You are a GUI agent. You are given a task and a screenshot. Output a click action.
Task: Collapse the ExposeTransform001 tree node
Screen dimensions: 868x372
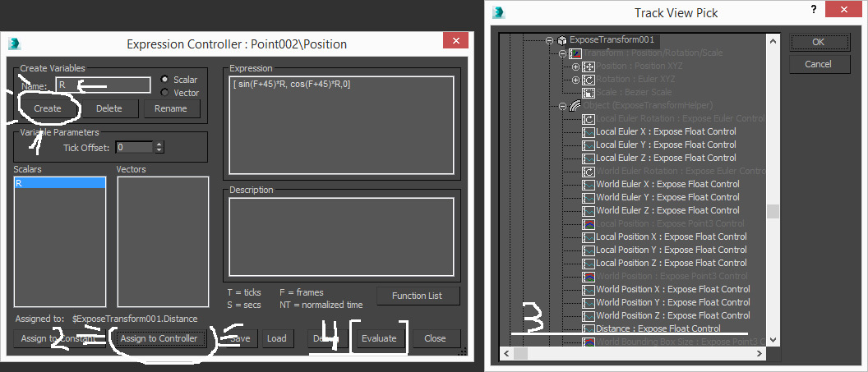[x=549, y=40]
